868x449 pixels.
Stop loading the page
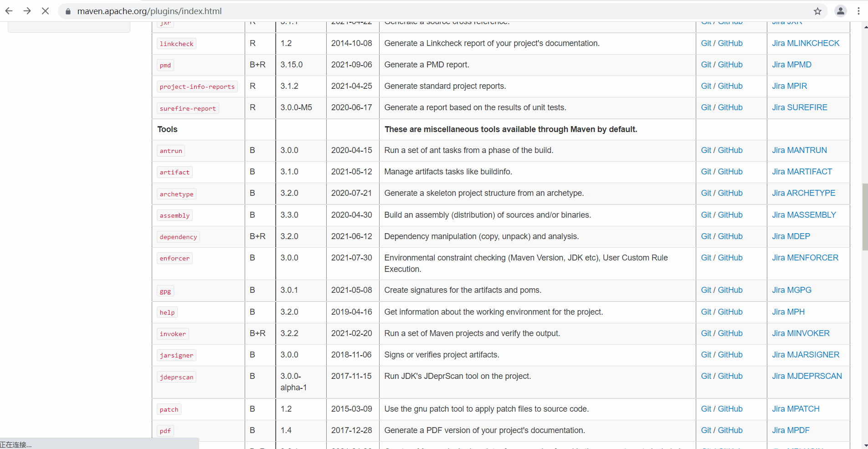pyautogui.click(x=45, y=11)
